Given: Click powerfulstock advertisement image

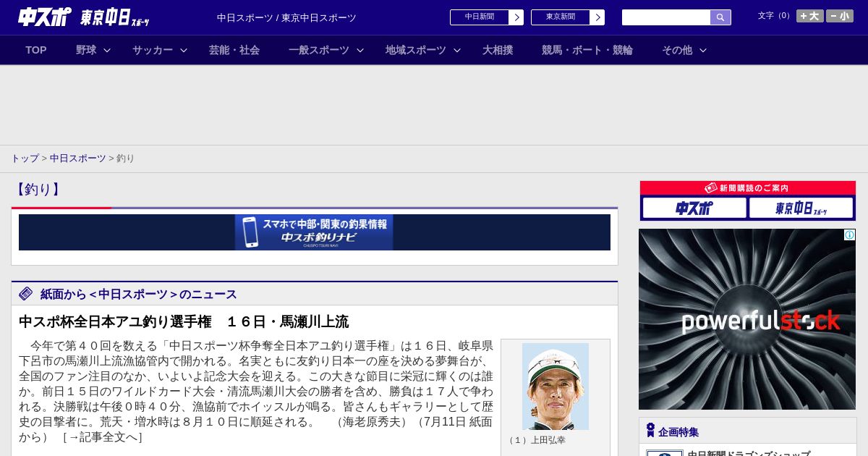Looking at the screenshot, I should point(747,319).
